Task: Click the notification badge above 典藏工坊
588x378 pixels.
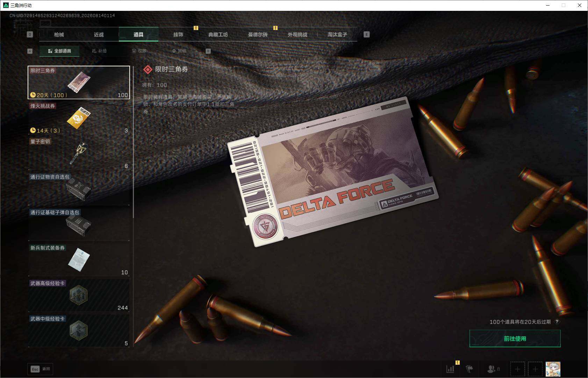Action: 196,28
